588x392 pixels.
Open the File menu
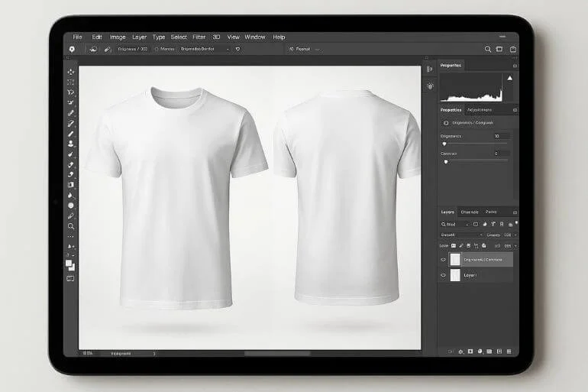click(x=77, y=37)
